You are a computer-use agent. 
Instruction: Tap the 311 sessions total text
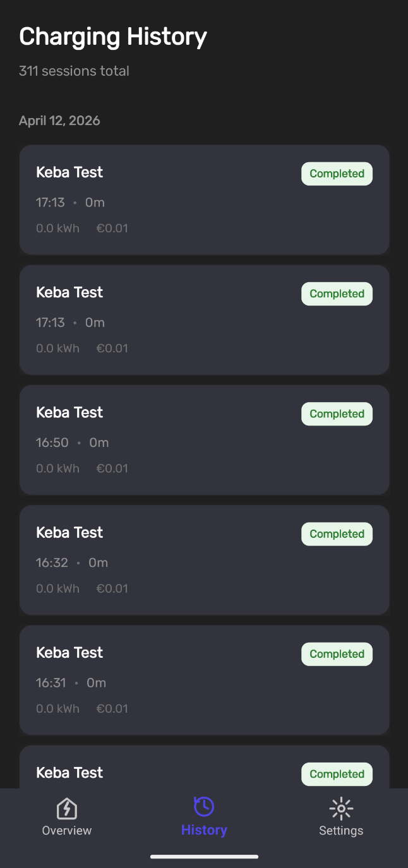point(74,71)
